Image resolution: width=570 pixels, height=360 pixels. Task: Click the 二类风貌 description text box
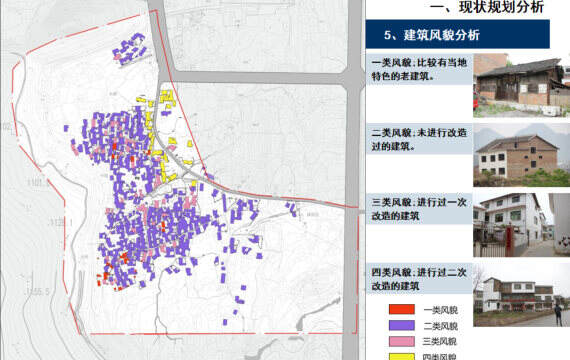point(419,139)
